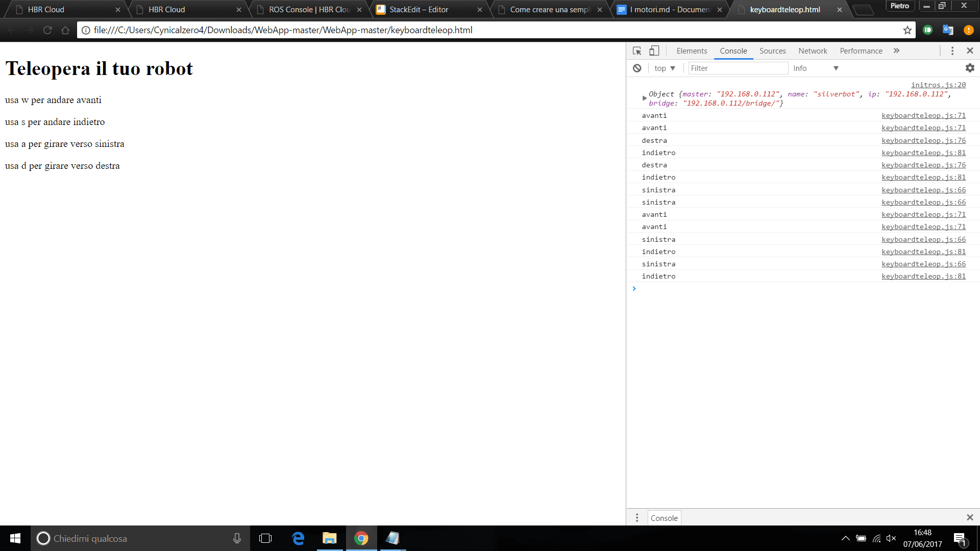Image resolution: width=980 pixels, height=551 pixels.
Task: Bookmark this page with the star icon
Action: pyautogui.click(x=907, y=30)
